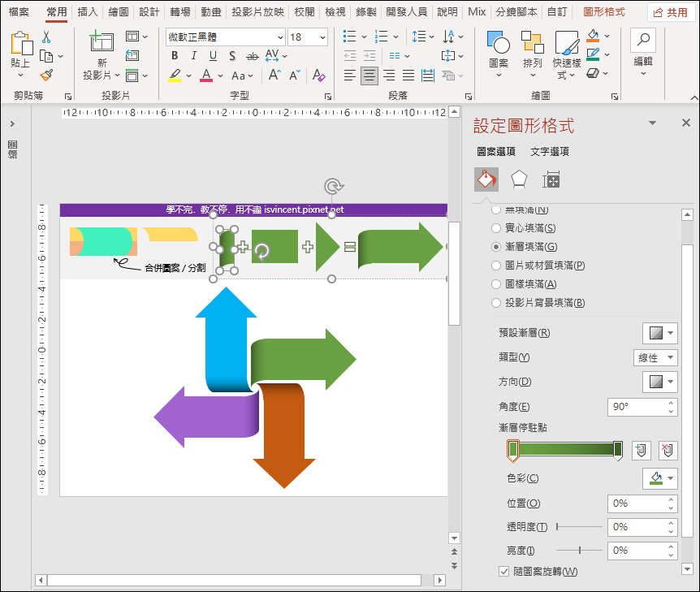Open the File (檔案) menu tab
The height and width of the screenshot is (592, 700).
pos(19,12)
